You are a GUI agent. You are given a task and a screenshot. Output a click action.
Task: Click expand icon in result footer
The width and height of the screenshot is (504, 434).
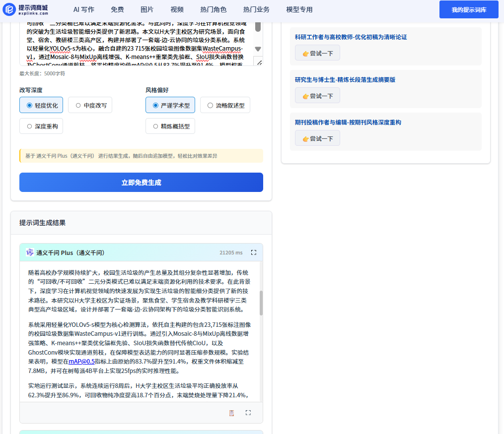[x=248, y=413]
